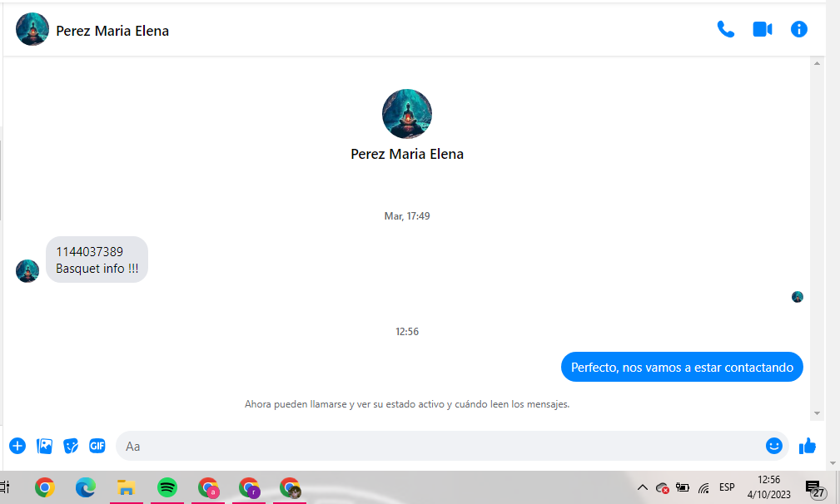Open the large centered profile picture
The width and height of the screenshot is (840, 504).
tap(406, 114)
